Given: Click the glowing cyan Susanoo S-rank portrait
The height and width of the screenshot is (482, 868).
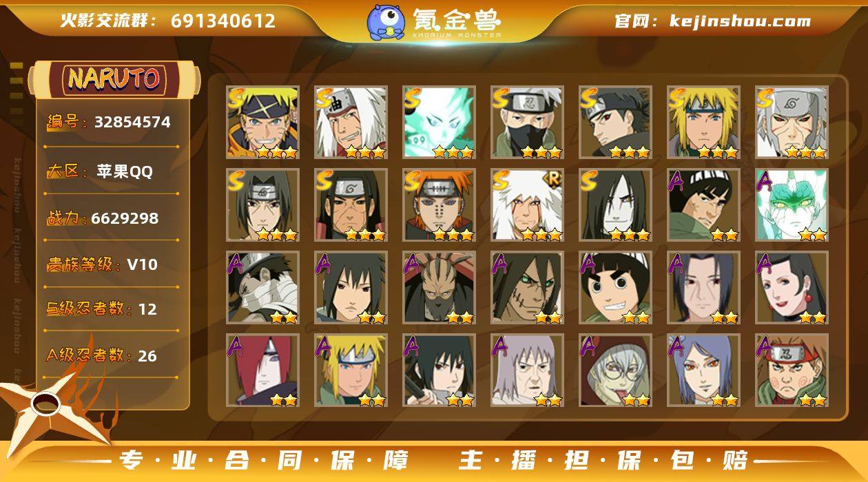Looking at the screenshot, I should pyautogui.click(x=439, y=123).
